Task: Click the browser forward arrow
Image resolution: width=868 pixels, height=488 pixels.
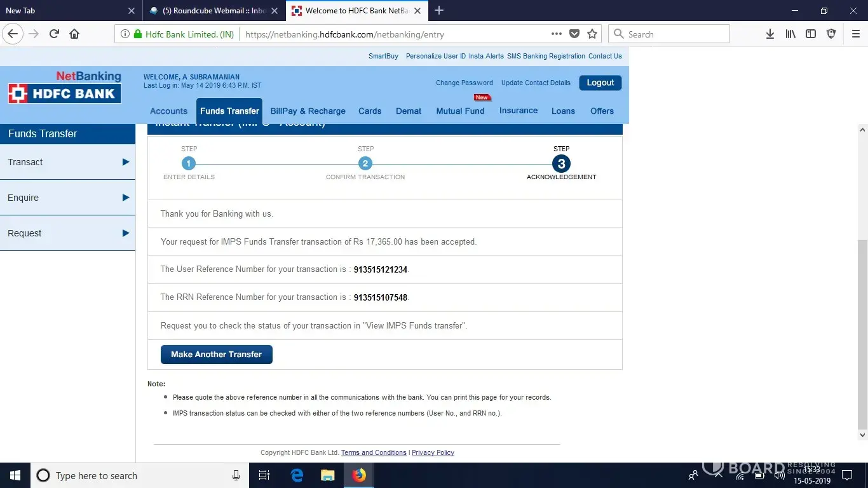Action: [x=34, y=34]
